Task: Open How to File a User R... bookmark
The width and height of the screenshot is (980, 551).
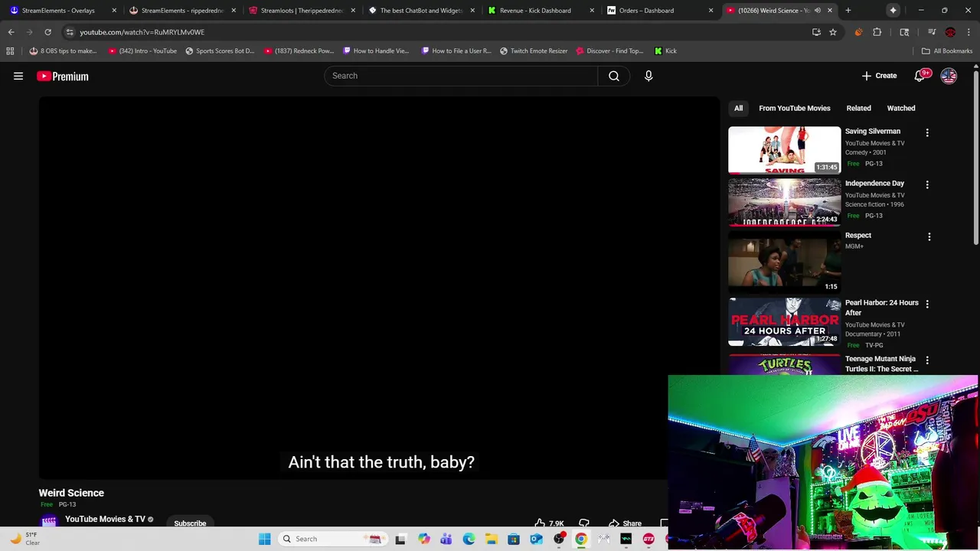Action: click(x=456, y=51)
